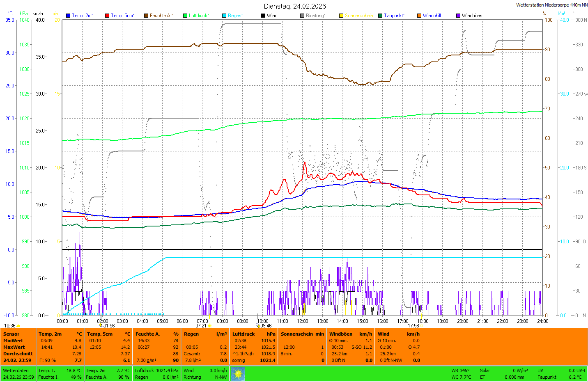Click the Sonnenschein min column header

[x=302, y=334]
